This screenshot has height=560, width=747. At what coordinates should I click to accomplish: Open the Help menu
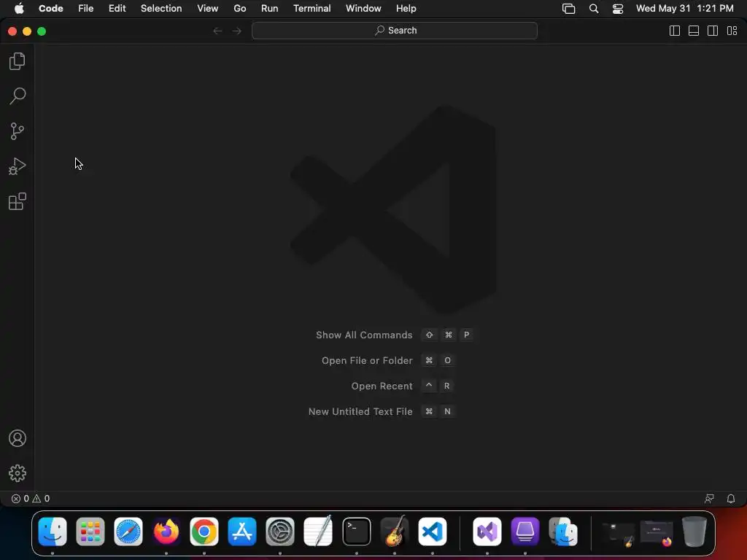406,9
